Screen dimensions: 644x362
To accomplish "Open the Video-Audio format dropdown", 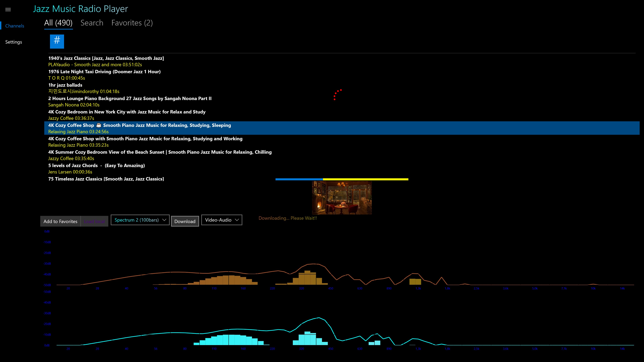I will click(x=222, y=220).
